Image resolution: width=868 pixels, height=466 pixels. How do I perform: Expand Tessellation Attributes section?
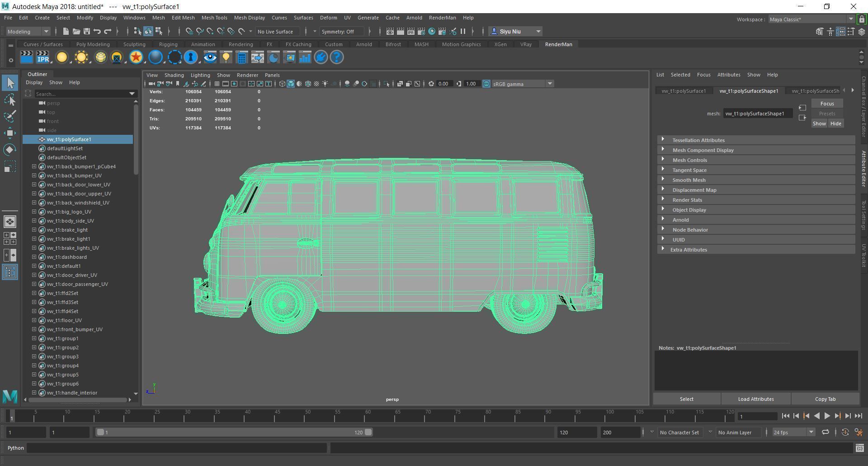tap(756, 140)
